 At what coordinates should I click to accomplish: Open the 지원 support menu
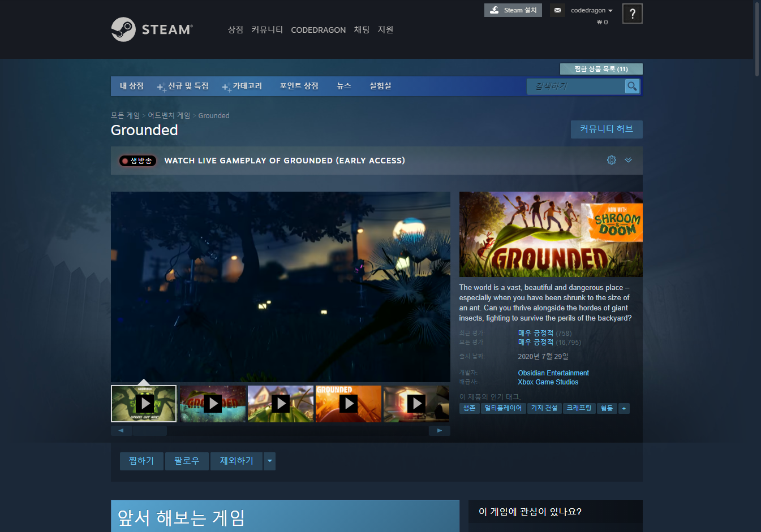pyautogui.click(x=385, y=30)
